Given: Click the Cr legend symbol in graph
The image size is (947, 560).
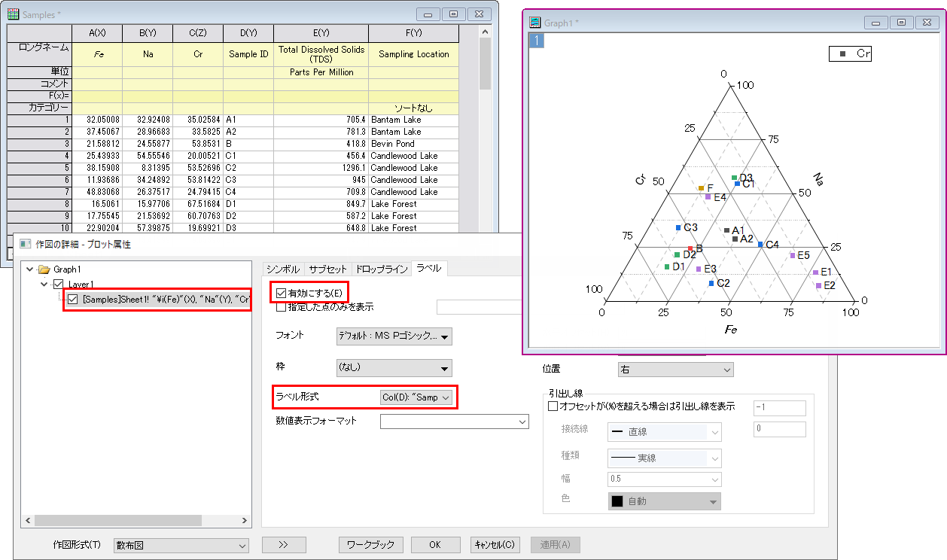Looking at the screenshot, I should click(842, 54).
